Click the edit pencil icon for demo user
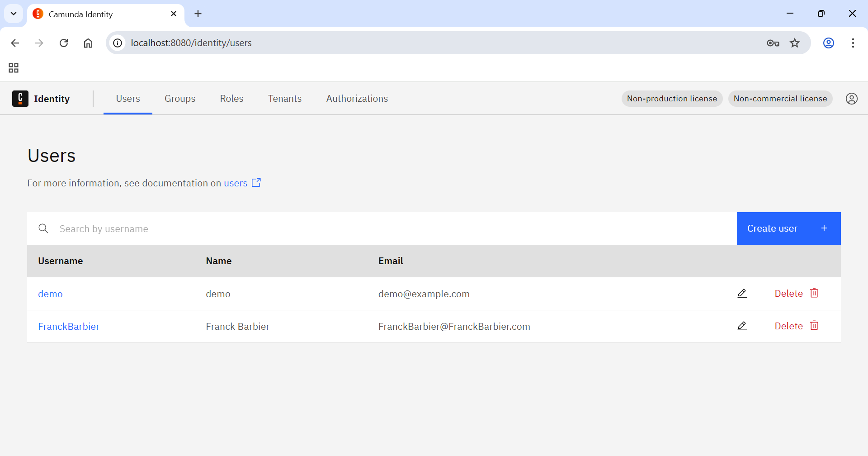The width and height of the screenshot is (868, 456). [x=742, y=294]
